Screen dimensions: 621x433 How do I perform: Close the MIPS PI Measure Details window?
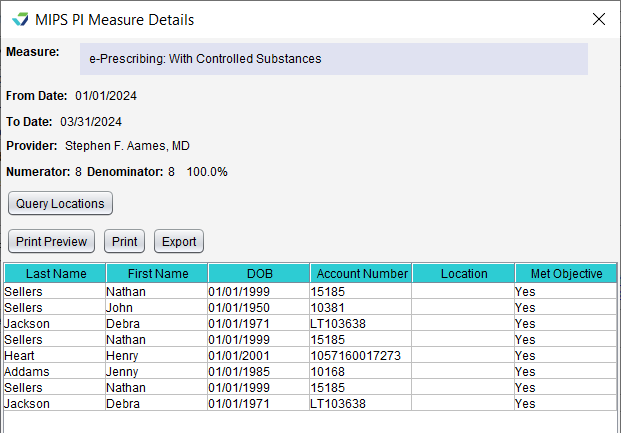point(598,19)
